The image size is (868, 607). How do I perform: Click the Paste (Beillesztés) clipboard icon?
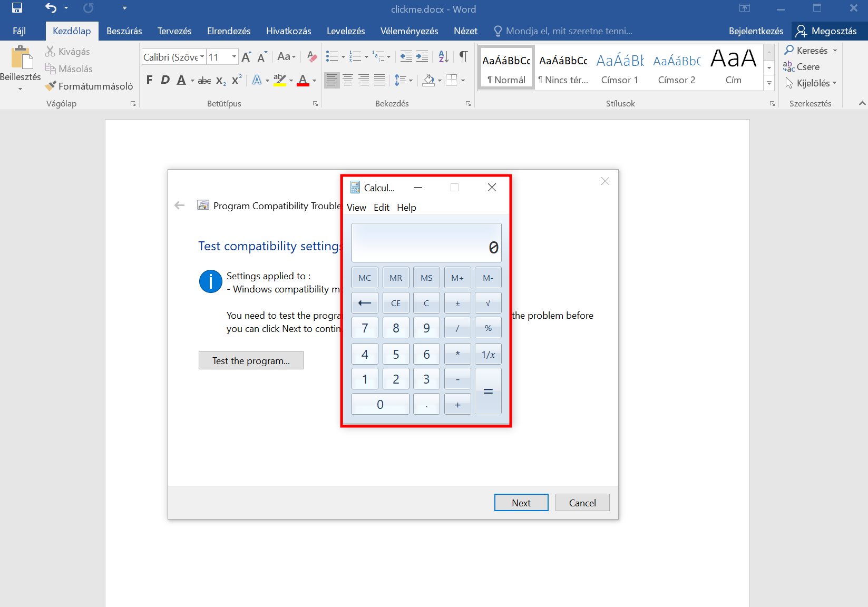22,57
